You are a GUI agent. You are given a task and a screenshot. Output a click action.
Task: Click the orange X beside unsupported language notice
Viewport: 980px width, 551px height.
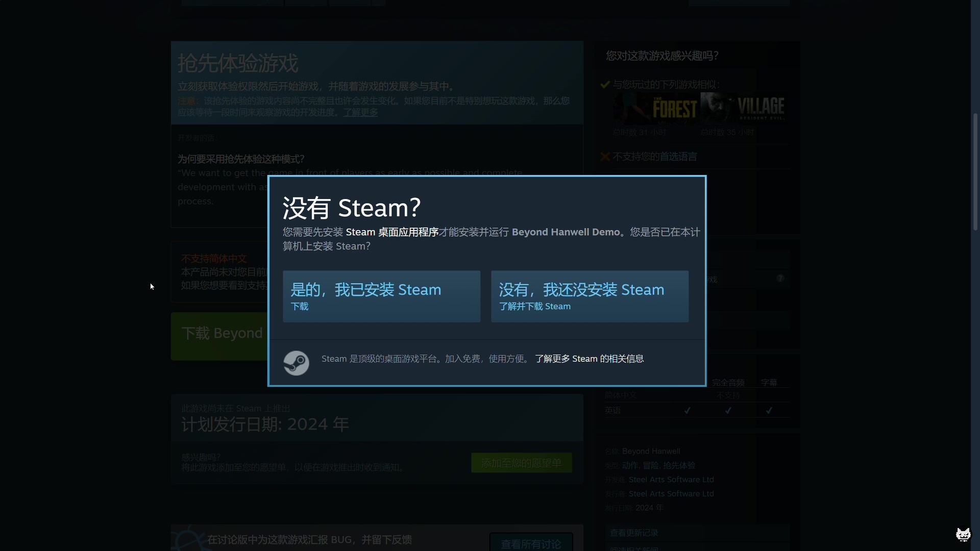(605, 157)
